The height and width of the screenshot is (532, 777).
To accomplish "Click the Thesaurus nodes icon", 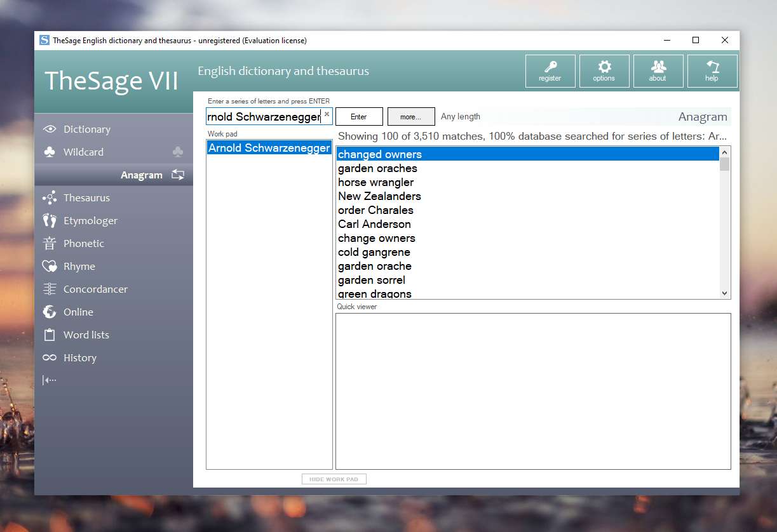I will 50,198.
